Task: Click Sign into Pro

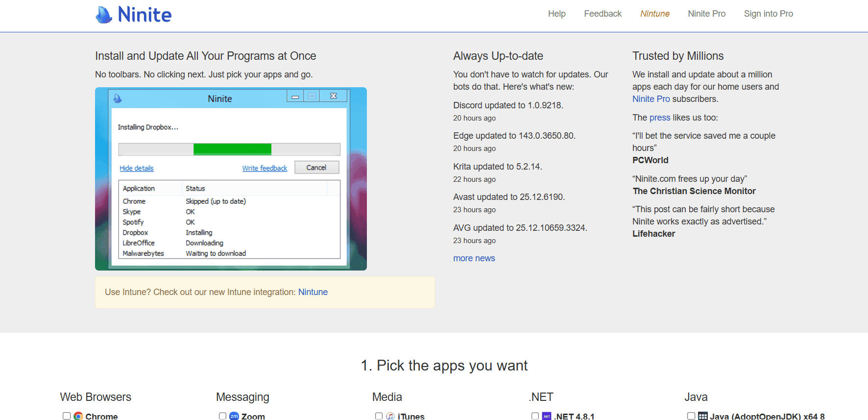Action: [768, 14]
